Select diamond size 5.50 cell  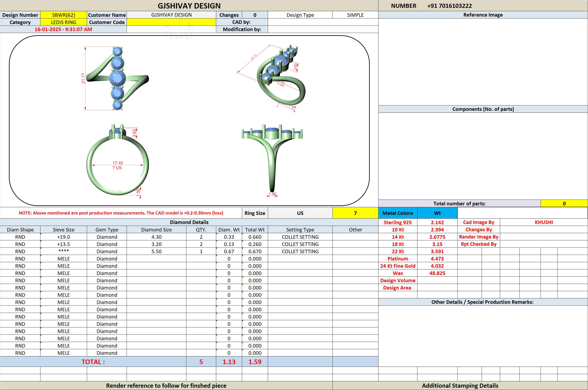(x=156, y=251)
